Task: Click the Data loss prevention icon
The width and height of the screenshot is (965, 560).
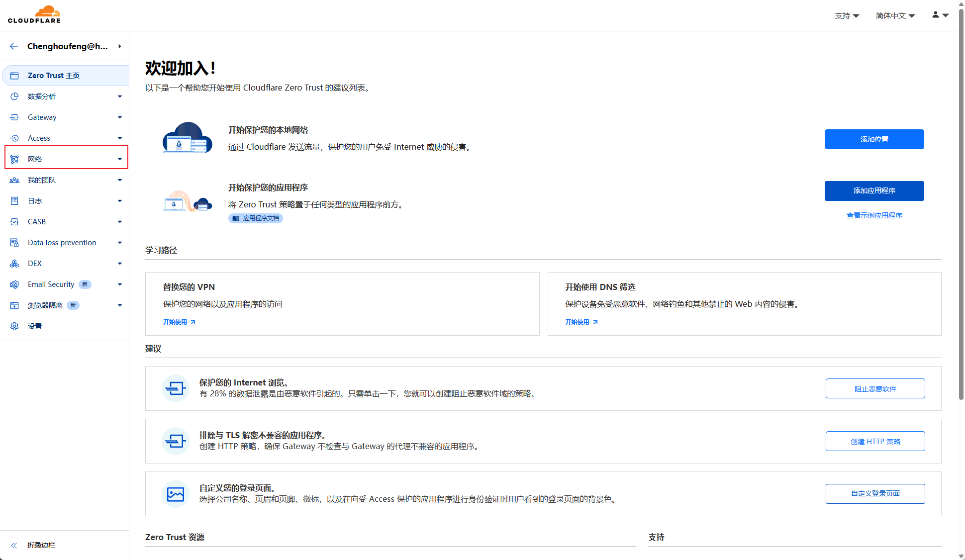Action: tap(14, 243)
